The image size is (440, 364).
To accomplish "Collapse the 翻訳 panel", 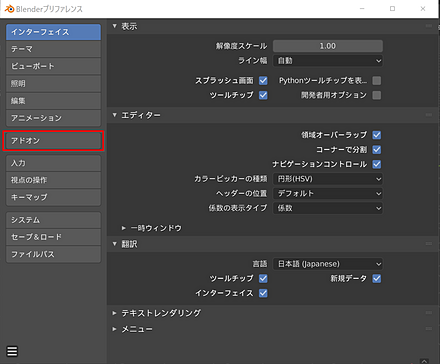I will click(115, 244).
